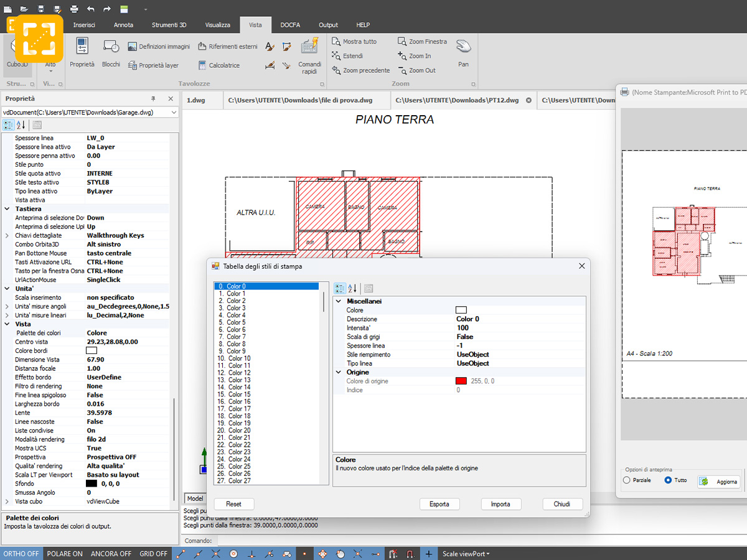Select the Pan tool
Viewport: 747px width, 560px height.
[x=463, y=47]
